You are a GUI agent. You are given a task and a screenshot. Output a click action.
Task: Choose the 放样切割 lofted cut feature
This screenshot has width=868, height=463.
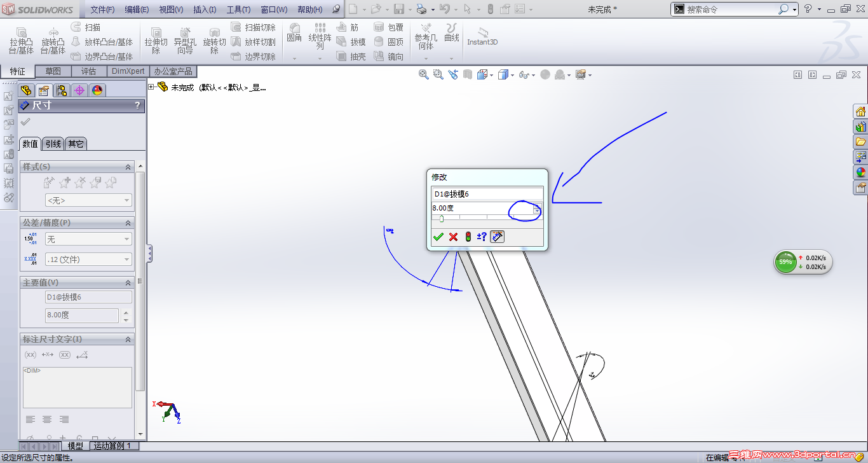[x=253, y=42]
